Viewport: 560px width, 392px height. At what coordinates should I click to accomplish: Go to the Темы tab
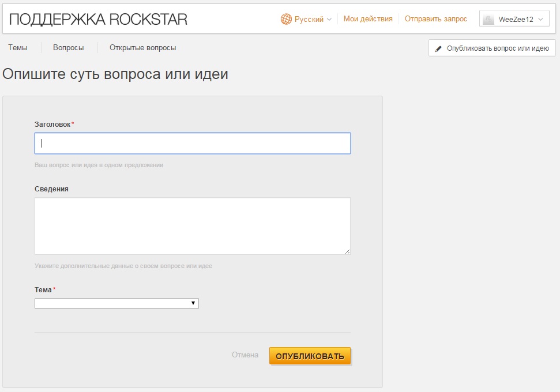[x=18, y=48]
